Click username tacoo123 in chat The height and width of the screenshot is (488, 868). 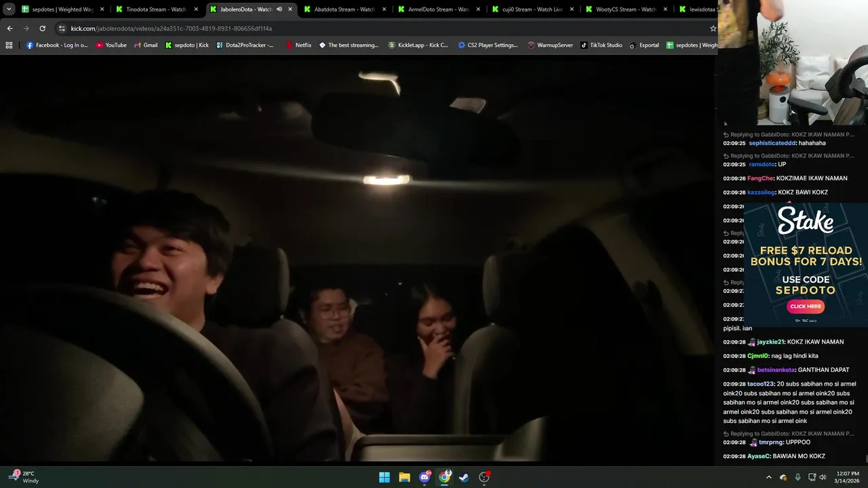(760, 384)
